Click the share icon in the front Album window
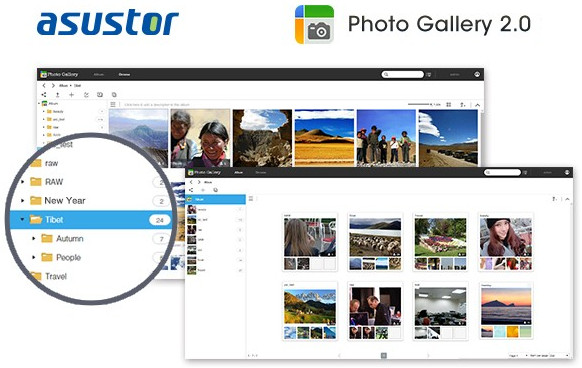 [x=191, y=190]
